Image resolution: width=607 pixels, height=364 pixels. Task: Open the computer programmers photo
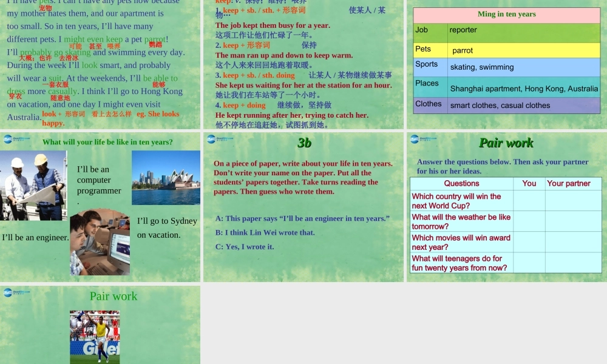pyautogui.click(x=100, y=242)
